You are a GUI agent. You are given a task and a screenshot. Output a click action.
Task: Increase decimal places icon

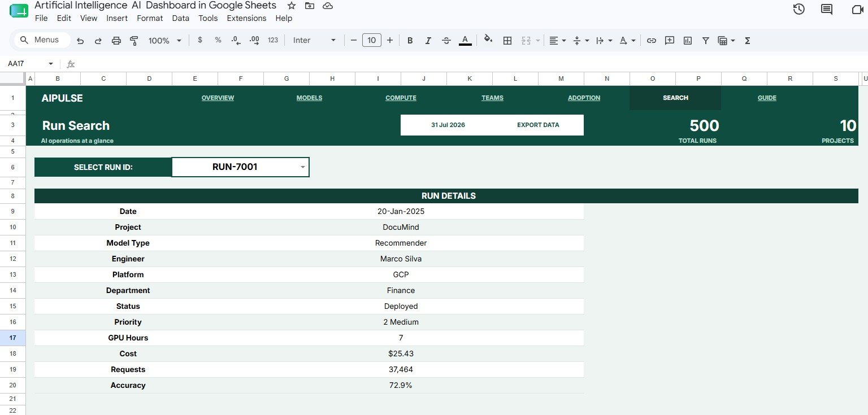pyautogui.click(x=254, y=40)
